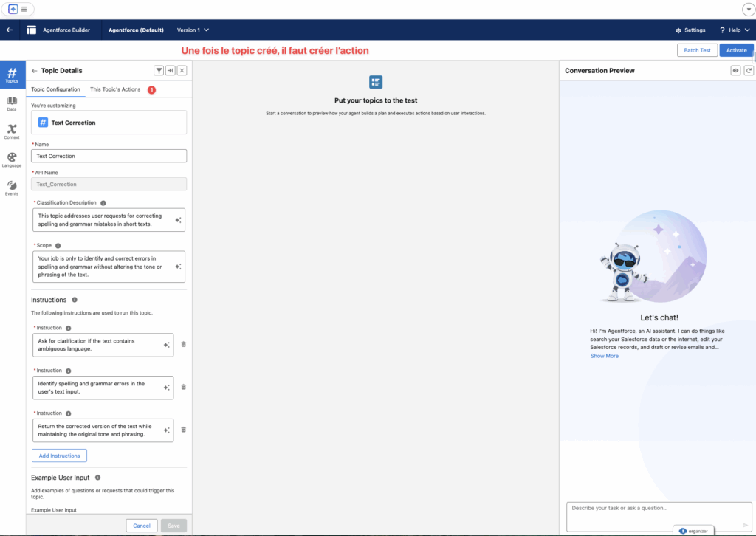The height and width of the screenshot is (536, 756).
Task: Show info for Example User Input
Action: click(x=98, y=478)
